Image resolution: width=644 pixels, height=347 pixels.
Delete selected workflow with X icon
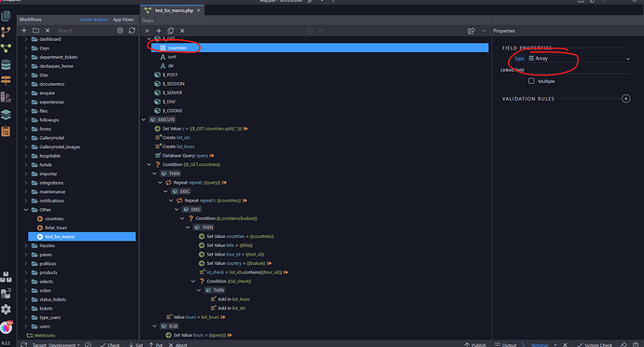pos(48,31)
